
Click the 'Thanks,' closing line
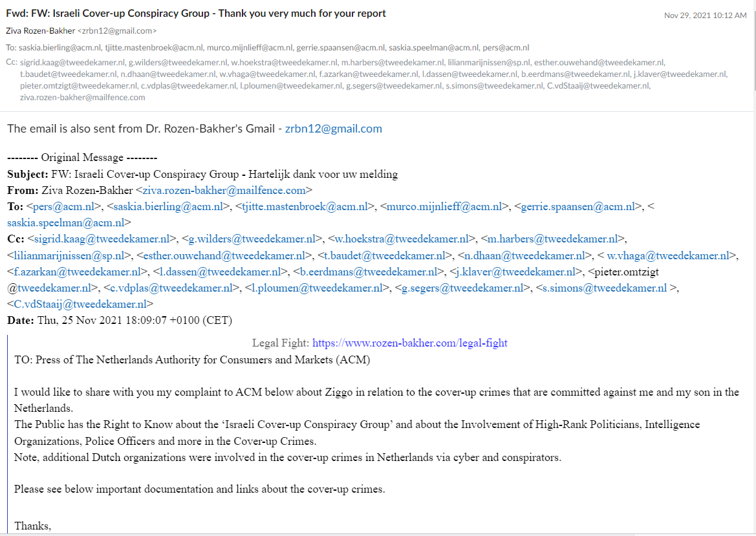pyautogui.click(x=33, y=526)
